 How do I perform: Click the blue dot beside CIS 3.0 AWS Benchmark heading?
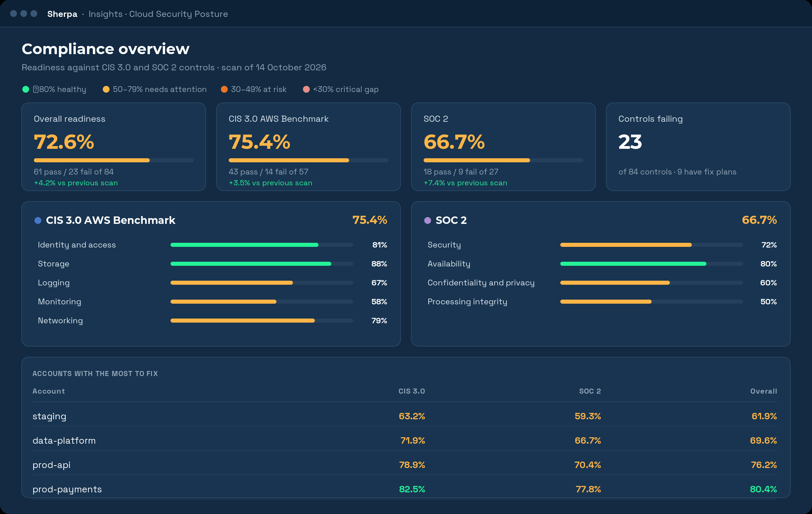click(x=38, y=220)
